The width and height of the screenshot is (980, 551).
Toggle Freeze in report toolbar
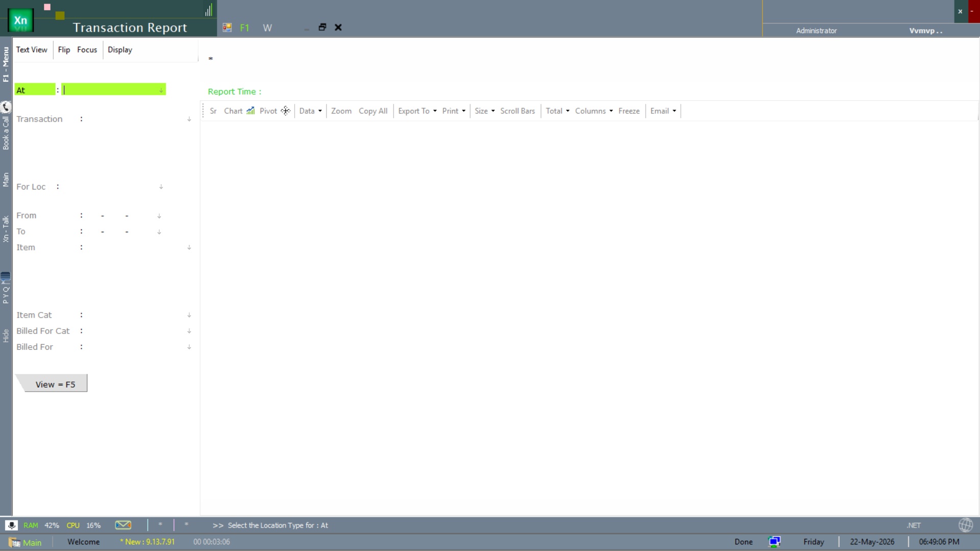pos(629,111)
